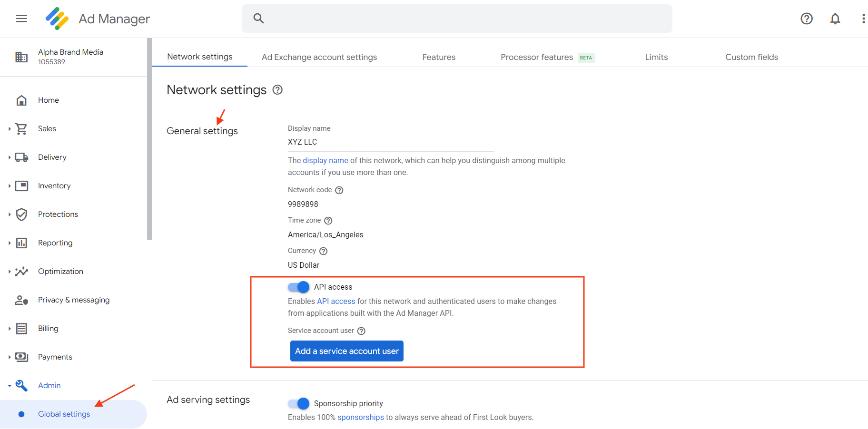Click the BETA badge on Processor features
This screenshot has width=868, height=429.
(586, 58)
